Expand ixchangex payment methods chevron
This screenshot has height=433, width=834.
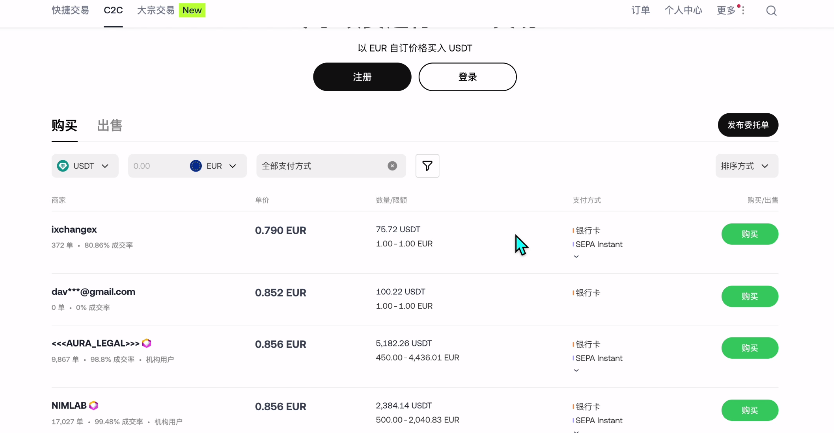576,257
